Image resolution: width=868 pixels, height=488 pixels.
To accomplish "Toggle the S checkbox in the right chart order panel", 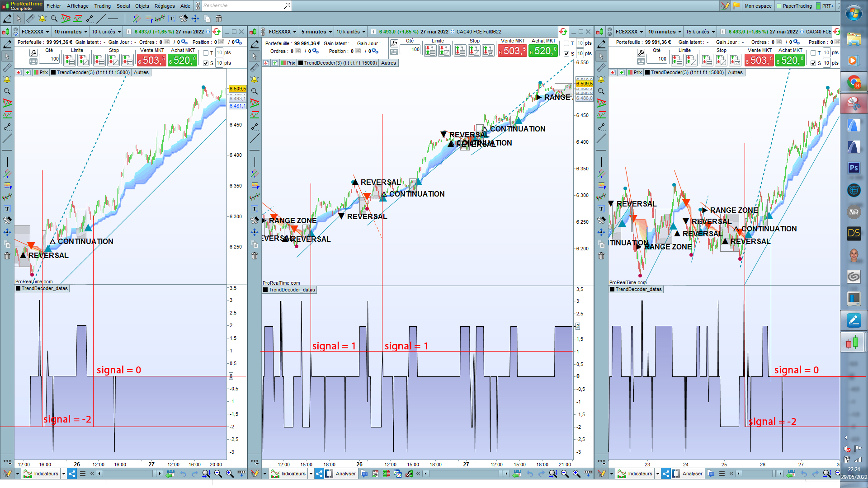I will (813, 63).
